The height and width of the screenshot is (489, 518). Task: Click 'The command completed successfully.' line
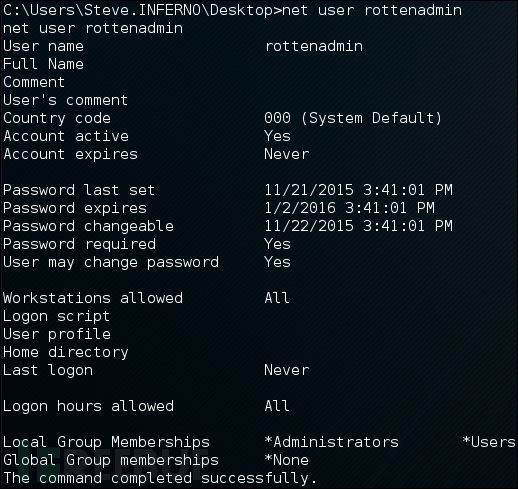(x=160, y=479)
